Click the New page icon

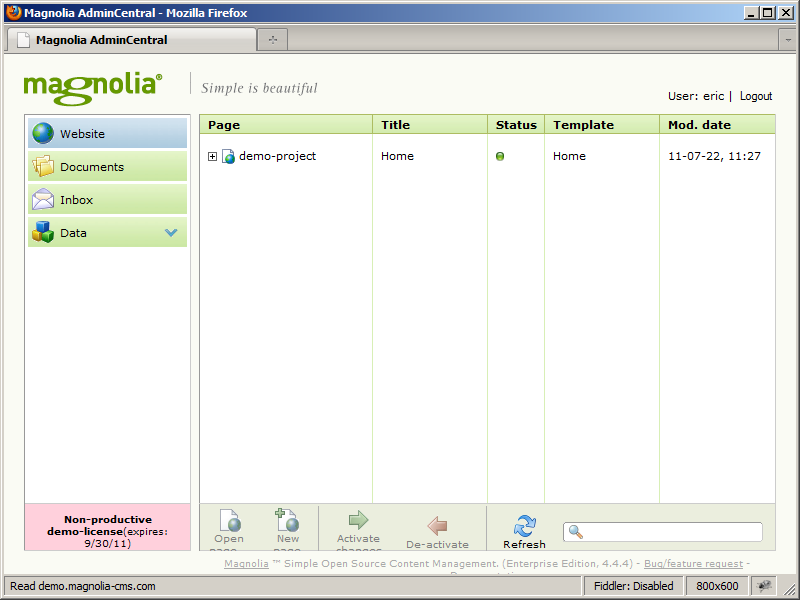287,521
